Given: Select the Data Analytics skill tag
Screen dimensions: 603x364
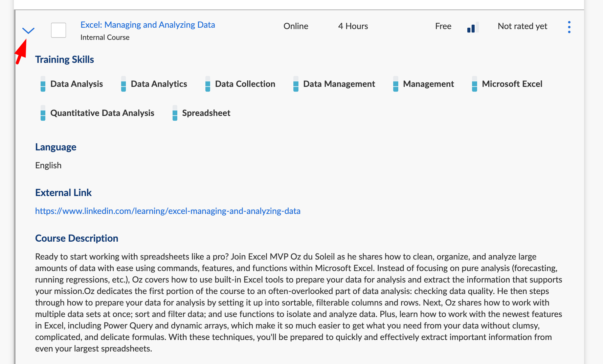Looking at the screenshot, I should tap(159, 84).
